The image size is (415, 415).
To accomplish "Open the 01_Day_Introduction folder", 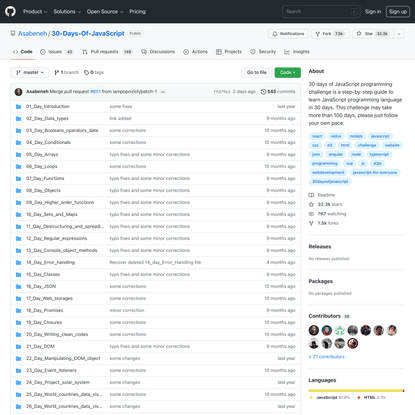I will pyautogui.click(x=48, y=106).
